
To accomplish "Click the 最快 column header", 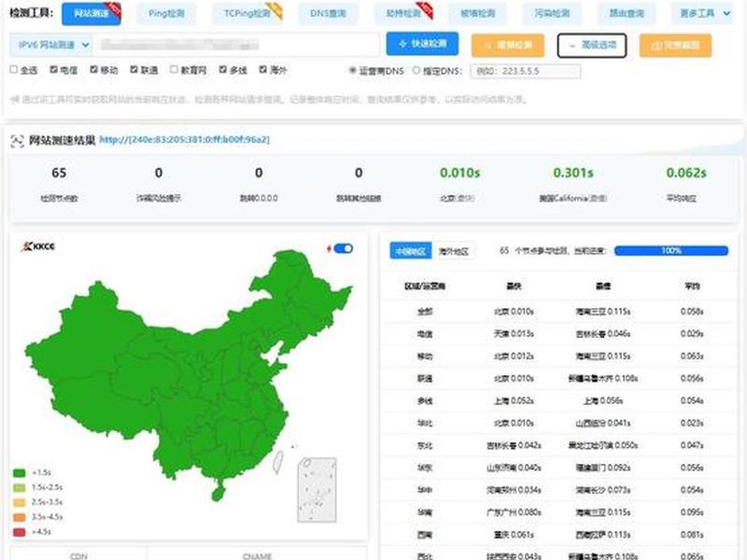I will click(514, 287).
